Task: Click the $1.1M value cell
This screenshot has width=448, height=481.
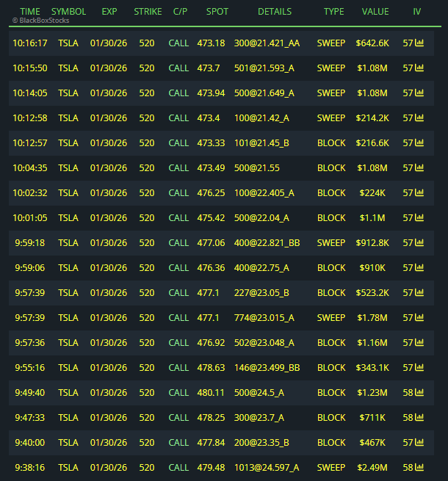Action: click(372, 218)
